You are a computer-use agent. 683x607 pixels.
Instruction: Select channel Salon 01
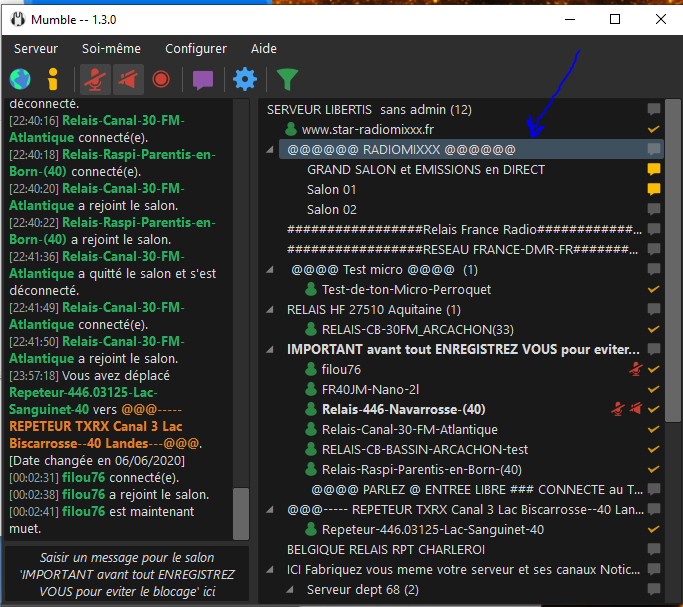click(331, 190)
